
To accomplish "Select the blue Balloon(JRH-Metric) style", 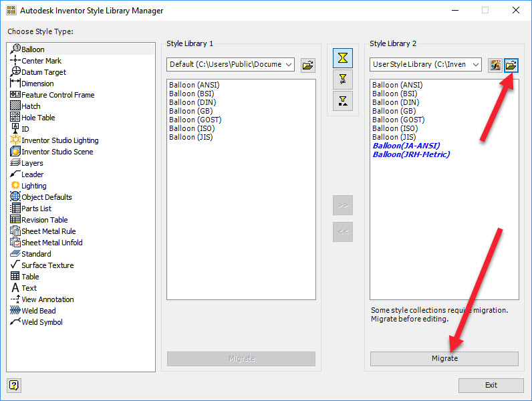I will [x=412, y=154].
